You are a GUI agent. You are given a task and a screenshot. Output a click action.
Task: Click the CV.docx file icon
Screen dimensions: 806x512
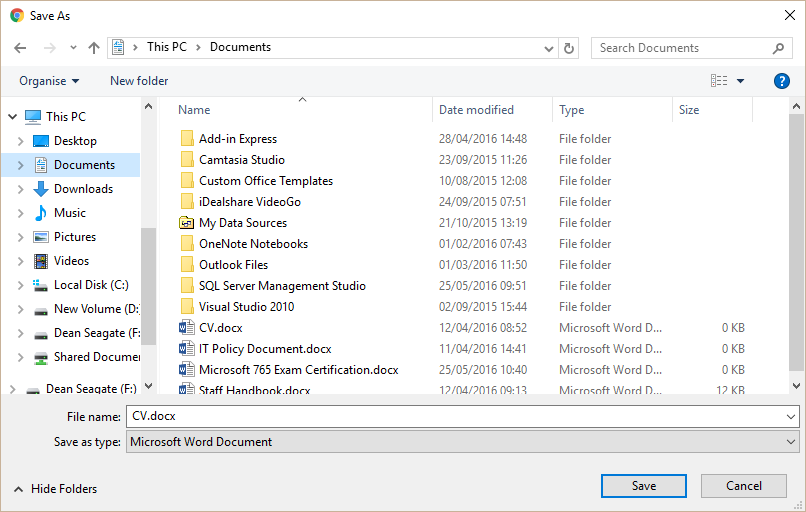[x=186, y=328]
